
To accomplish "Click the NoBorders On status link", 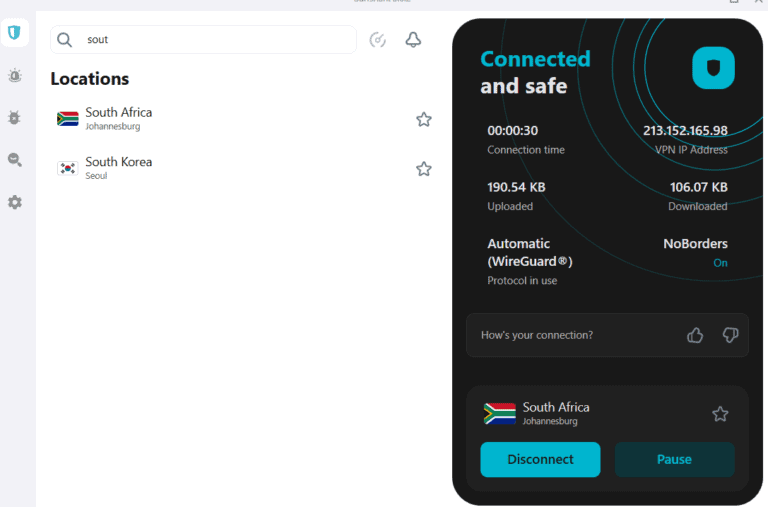I will pos(720,263).
